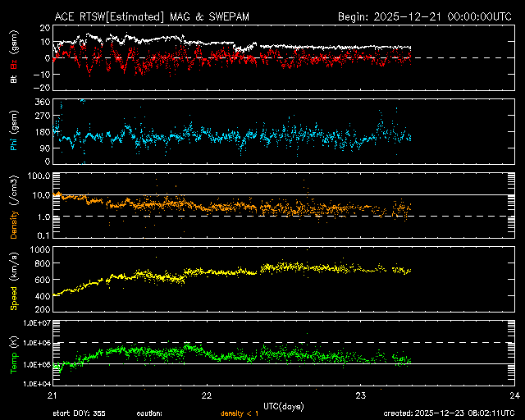The width and height of the screenshot is (525, 420).
Task: Click the caution: label at bottom
Action: pyautogui.click(x=149, y=413)
